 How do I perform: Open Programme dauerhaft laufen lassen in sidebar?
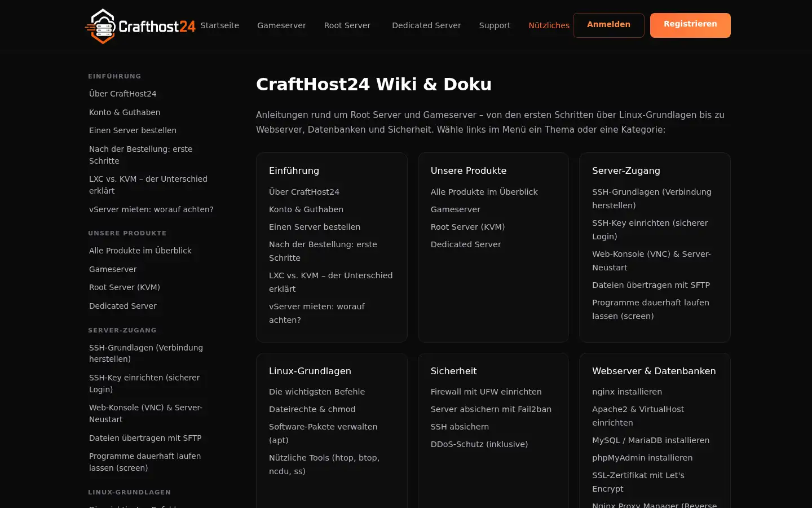145,462
